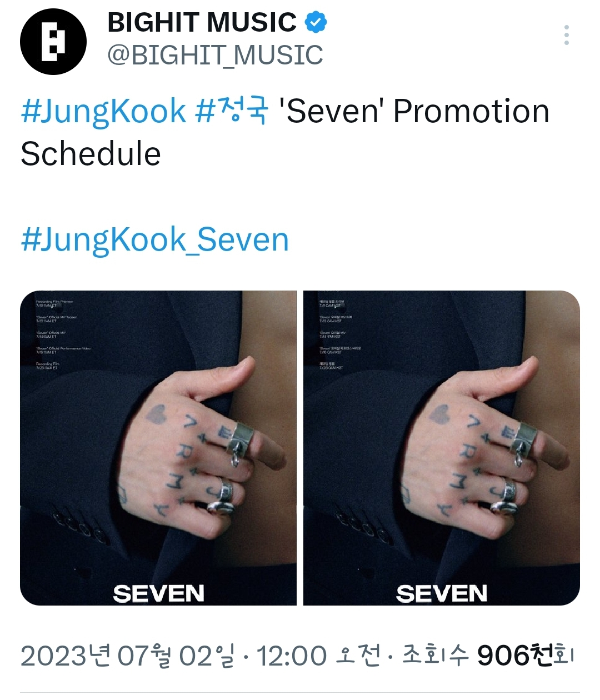Open the #JungKook_Seven hashtag
600x700 pixels.
point(155,240)
